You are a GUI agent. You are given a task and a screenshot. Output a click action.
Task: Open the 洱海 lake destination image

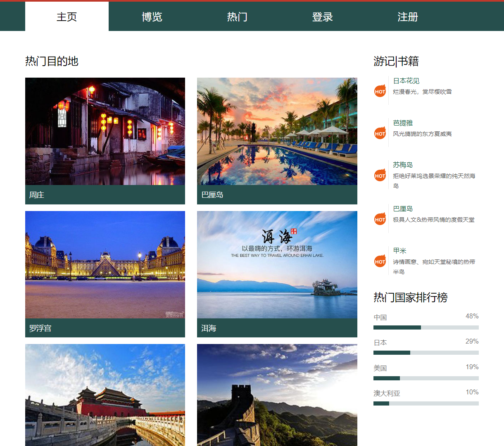click(277, 264)
